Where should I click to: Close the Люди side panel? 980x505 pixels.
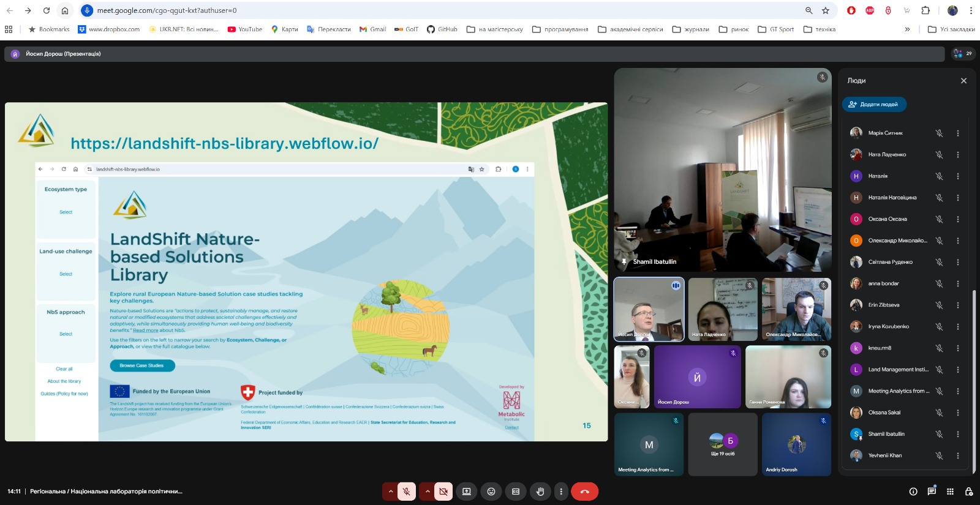(963, 81)
